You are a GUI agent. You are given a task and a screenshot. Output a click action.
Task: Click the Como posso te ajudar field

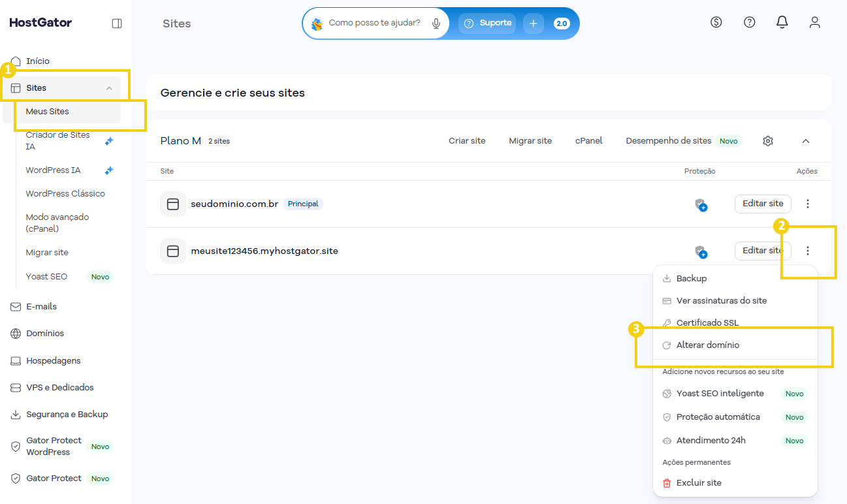tap(375, 23)
